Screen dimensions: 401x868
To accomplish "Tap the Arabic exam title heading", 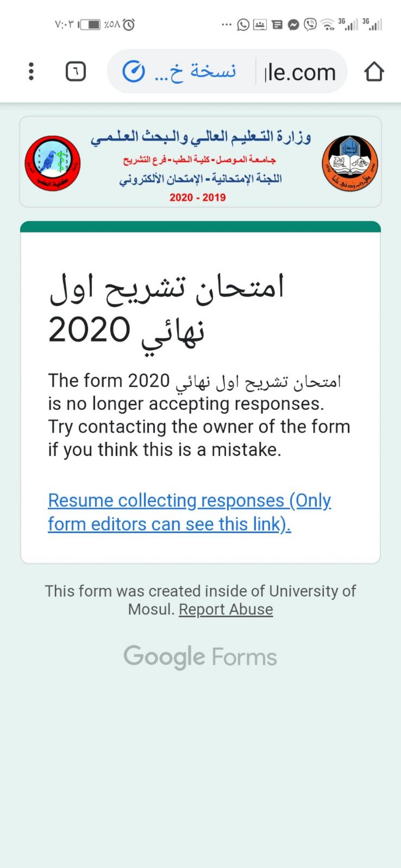I will pos(166,309).
